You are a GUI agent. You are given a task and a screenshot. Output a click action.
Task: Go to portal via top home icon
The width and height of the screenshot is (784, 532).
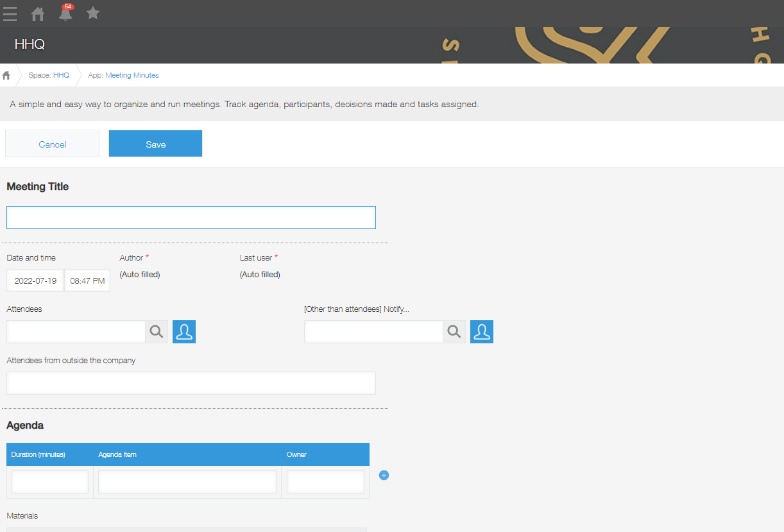pyautogui.click(x=38, y=13)
